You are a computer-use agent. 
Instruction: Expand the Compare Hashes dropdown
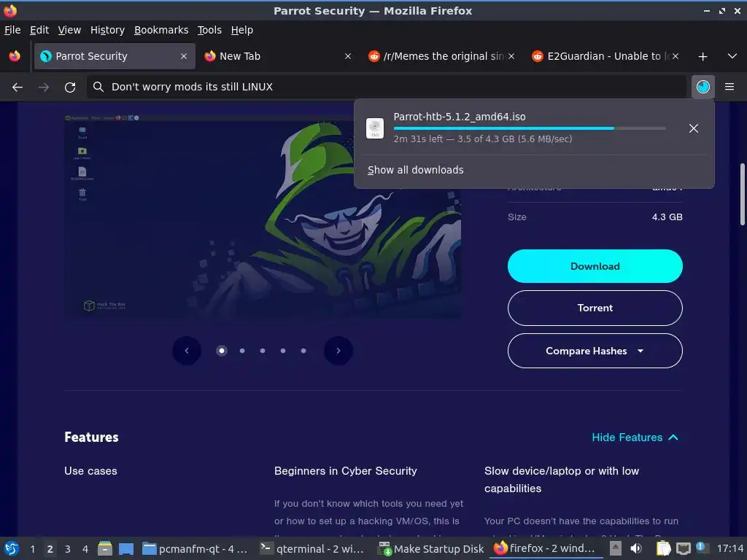595,351
